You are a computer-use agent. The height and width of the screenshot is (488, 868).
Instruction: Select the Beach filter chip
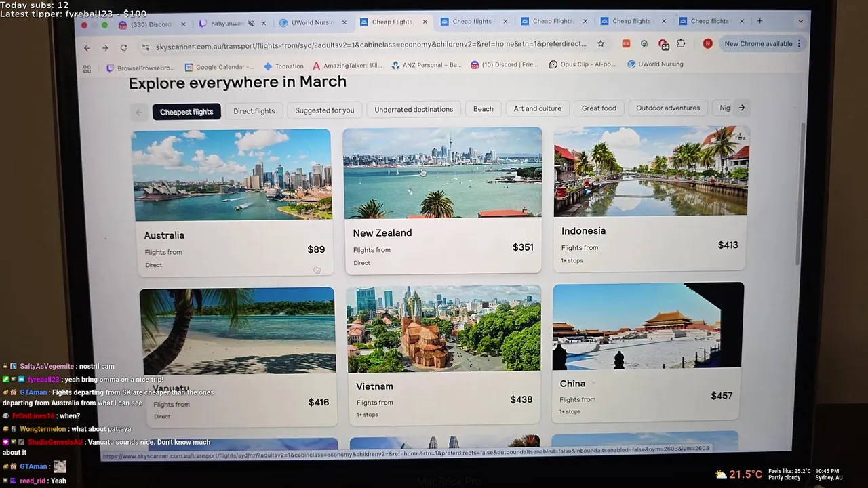click(x=484, y=108)
